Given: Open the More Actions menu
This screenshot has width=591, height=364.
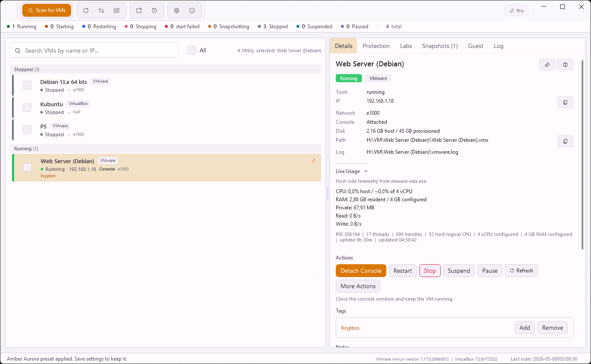Looking at the screenshot, I should (358, 286).
